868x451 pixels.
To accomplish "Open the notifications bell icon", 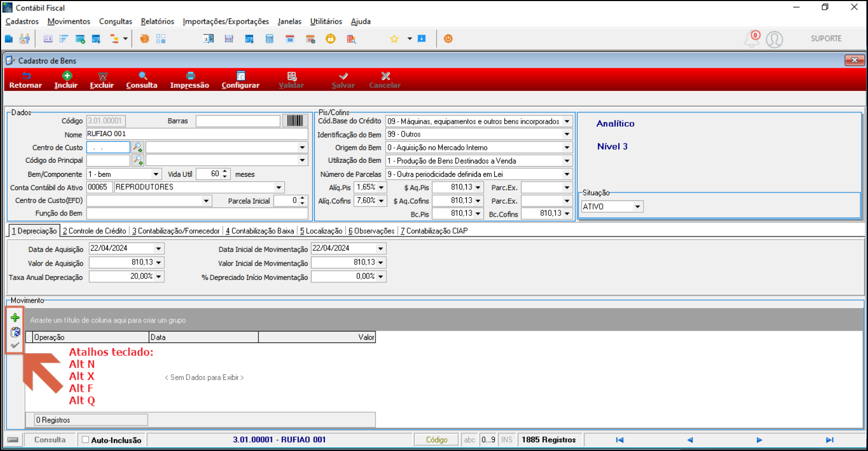I will [x=752, y=39].
